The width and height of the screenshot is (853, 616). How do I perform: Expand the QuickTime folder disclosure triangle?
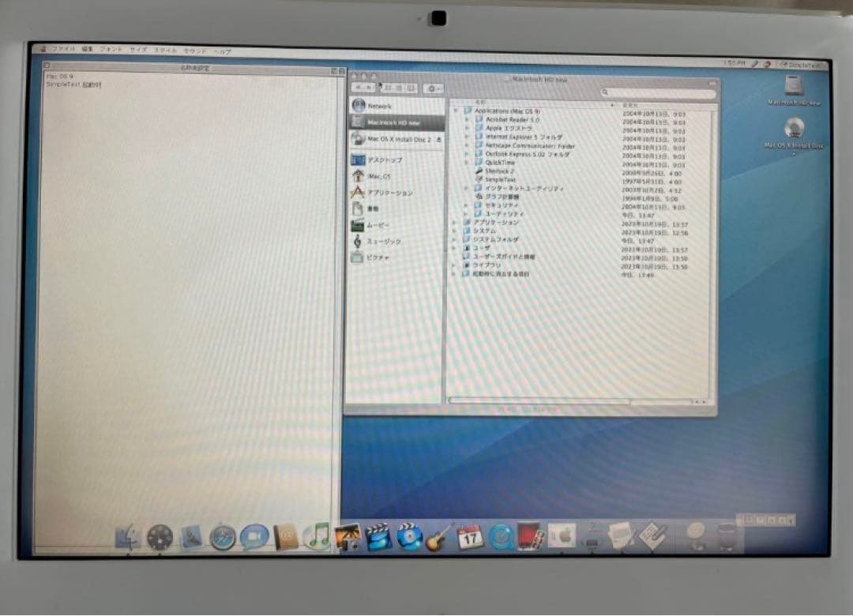(x=468, y=162)
